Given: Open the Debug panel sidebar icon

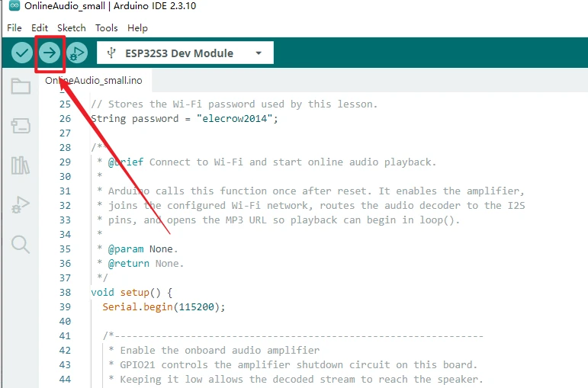Looking at the screenshot, I should [21, 205].
